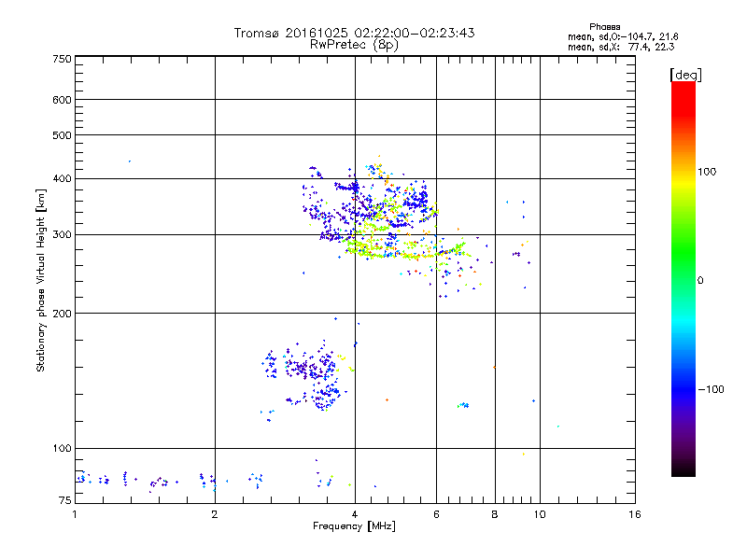Image resolution: width=747 pixels, height=560 pixels.
Task: Click the plot title 'Tromsø 20161025 02:22:00-02:23:43'
Action: 354,33
